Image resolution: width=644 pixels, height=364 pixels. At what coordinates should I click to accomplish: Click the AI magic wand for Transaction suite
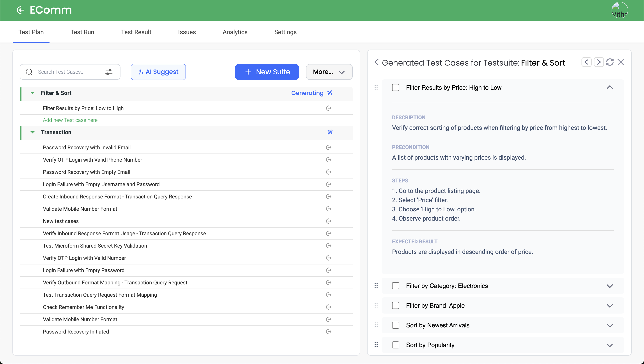click(x=330, y=132)
